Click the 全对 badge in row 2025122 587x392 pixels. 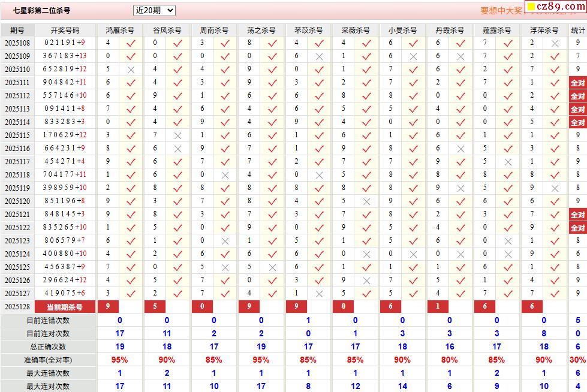click(577, 228)
